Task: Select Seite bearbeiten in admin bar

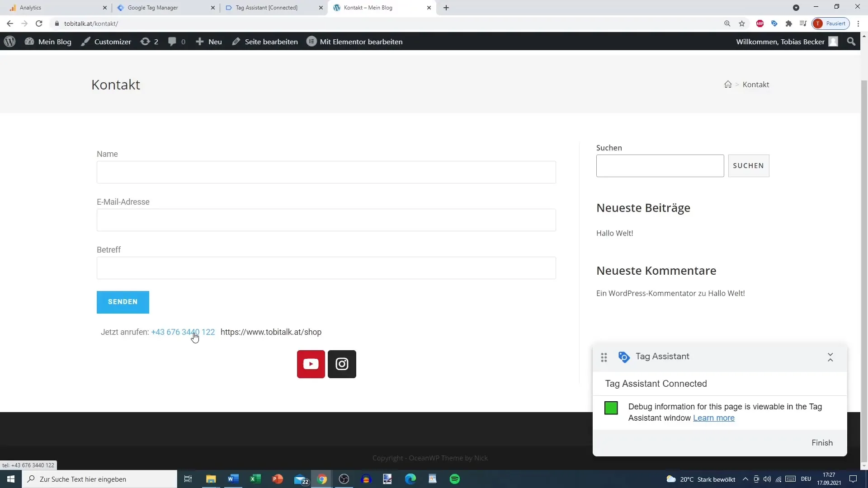Action: coord(265,42)
